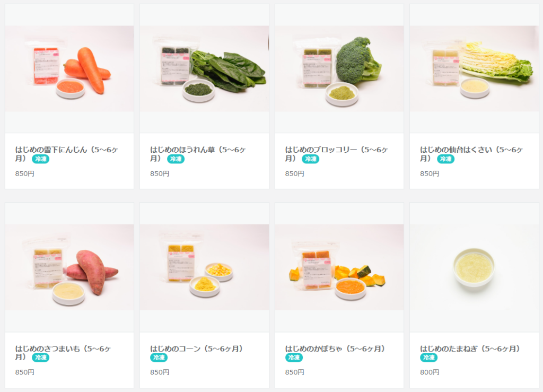Click the 冷凍 badge on the spinach product

[176, 159]
